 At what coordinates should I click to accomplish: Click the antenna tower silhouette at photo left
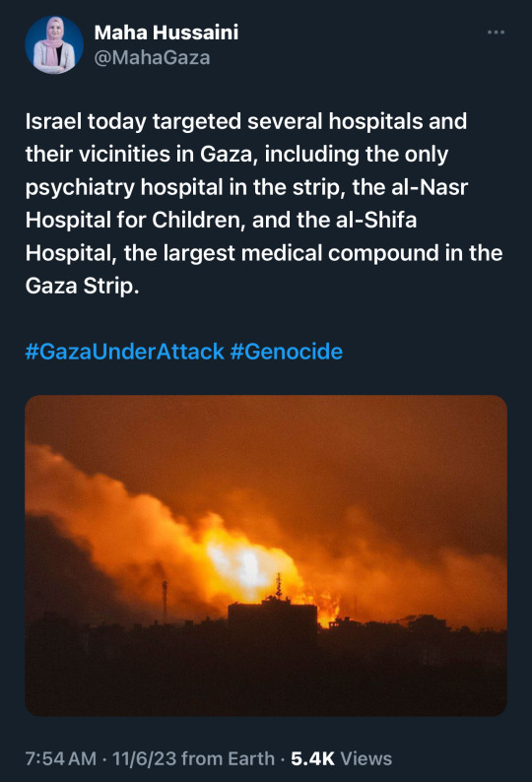165,600
